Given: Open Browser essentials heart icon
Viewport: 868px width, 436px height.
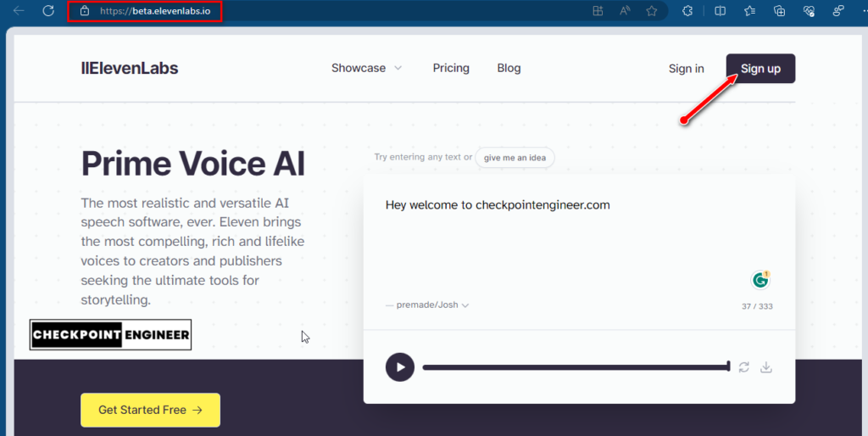Looking at the screenshot, I should click(x=809, y=11).
